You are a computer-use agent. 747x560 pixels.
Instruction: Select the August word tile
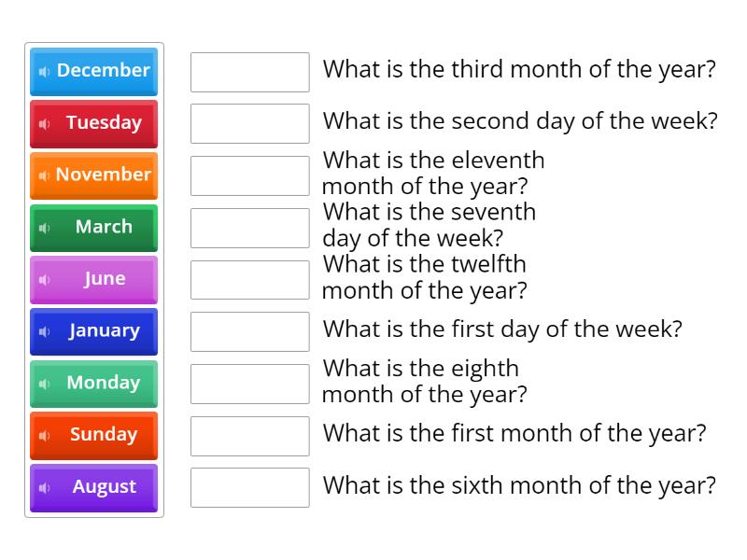104,487
